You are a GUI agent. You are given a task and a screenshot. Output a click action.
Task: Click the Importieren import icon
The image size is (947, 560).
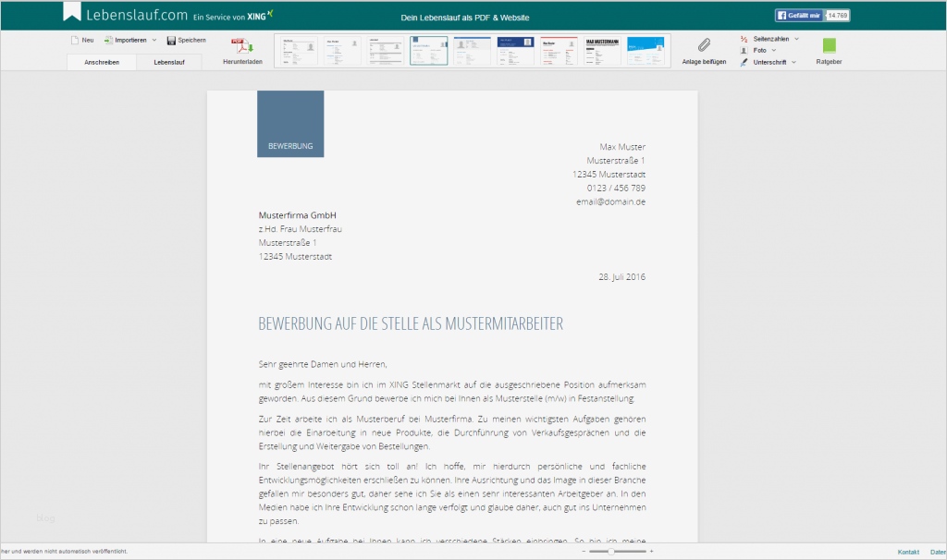107,40
